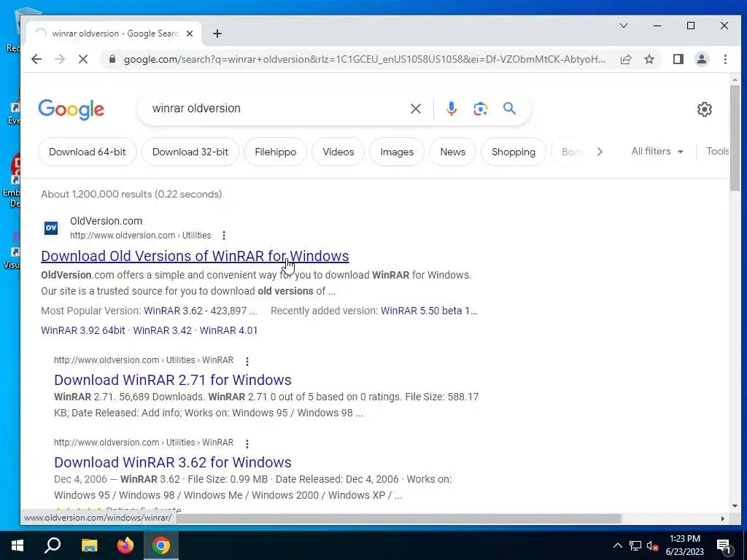Click the Google logo
The image size is (747, 560).
tap(71, 109)
